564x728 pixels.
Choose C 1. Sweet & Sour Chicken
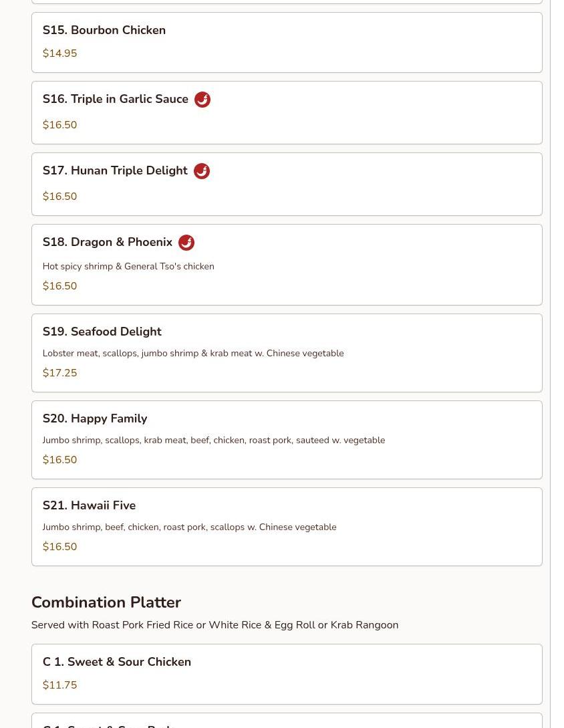pos(287,674)
